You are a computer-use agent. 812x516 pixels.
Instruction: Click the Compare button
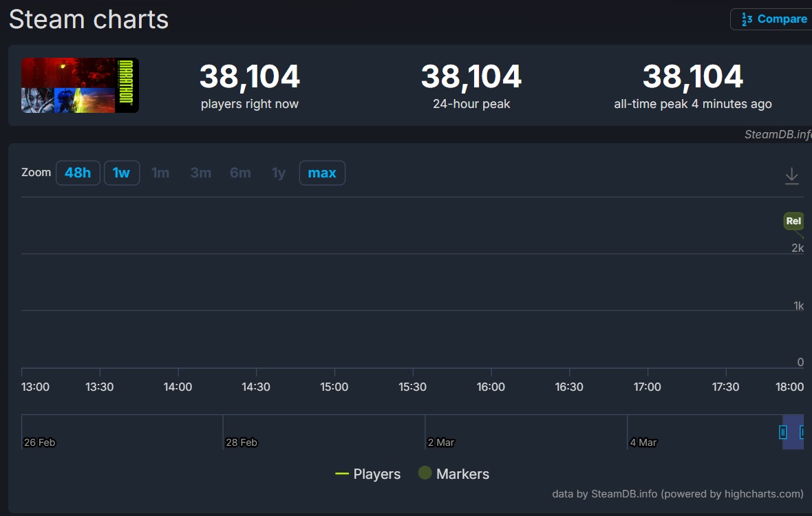click(x=771, y=19)
